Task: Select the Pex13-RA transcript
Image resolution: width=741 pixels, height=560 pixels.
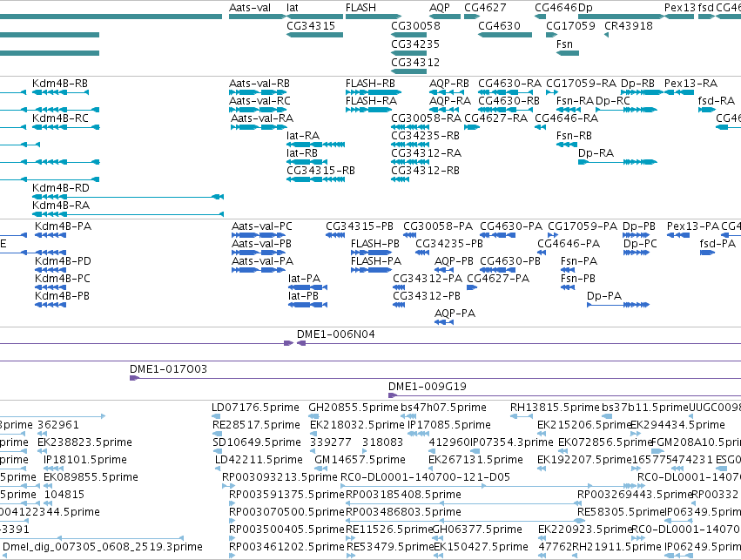Action: [x=679, y=92]
